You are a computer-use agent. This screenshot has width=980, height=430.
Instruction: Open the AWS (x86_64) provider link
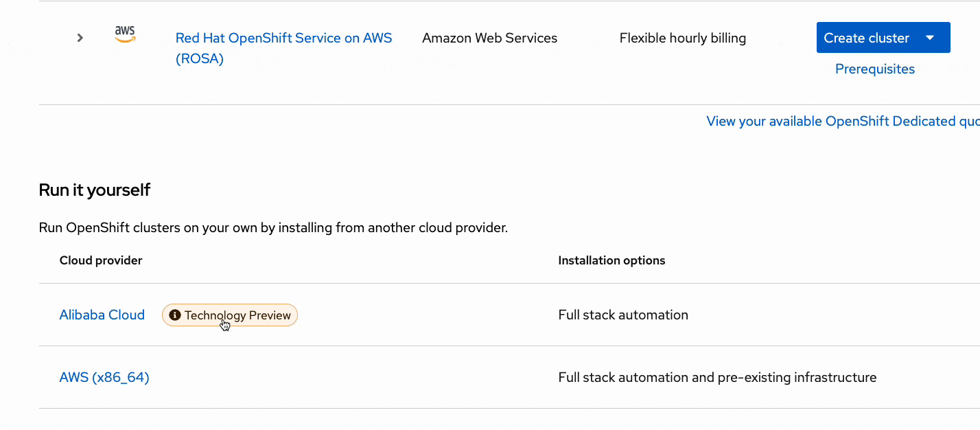(x=104, y=377)
